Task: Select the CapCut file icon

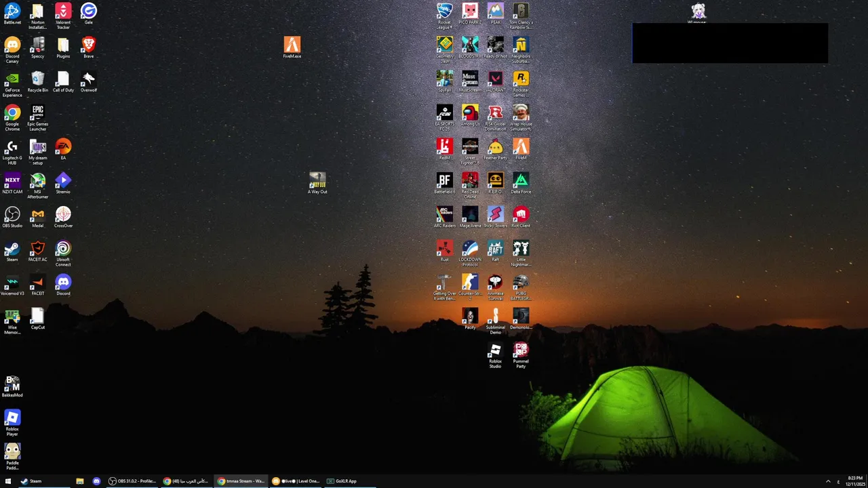Action: [x=38, y=319]
